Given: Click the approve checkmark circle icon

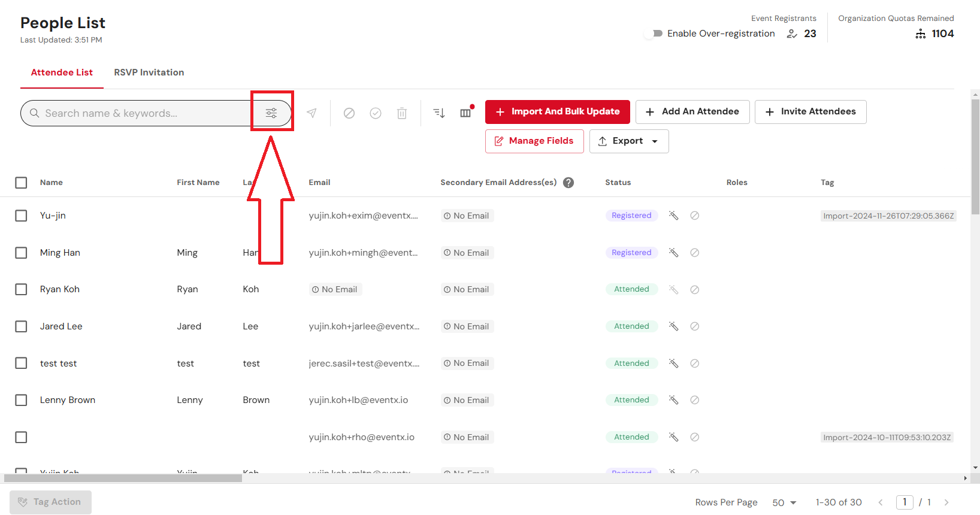Looking at the screenshot, I should tap(376, 113).
